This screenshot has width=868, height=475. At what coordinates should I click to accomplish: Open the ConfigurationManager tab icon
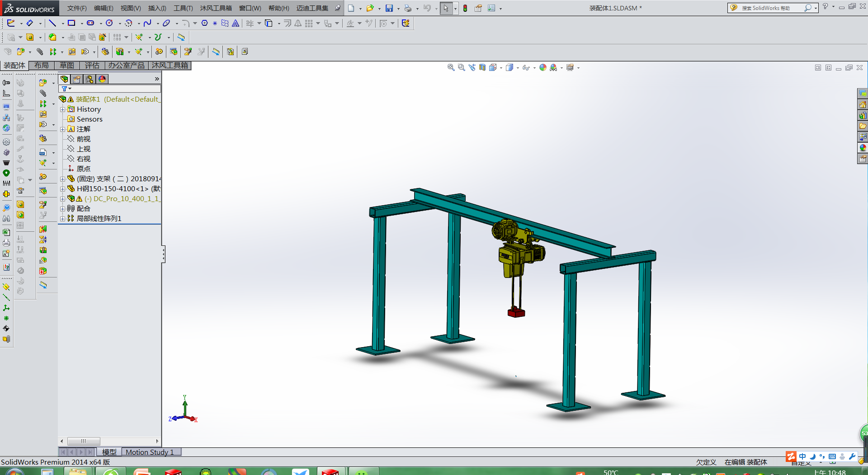pos(90,79)
